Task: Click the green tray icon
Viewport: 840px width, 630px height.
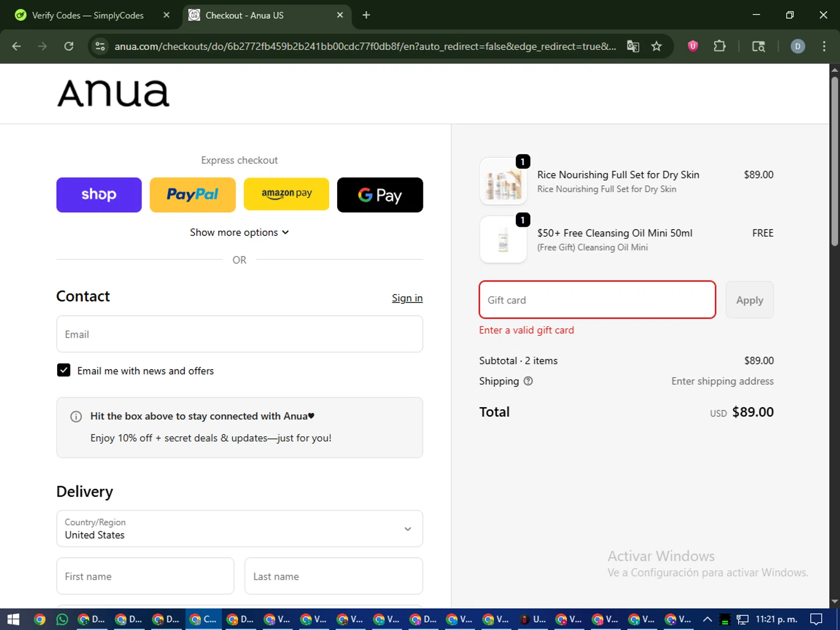Action: (x=725, y=619)
